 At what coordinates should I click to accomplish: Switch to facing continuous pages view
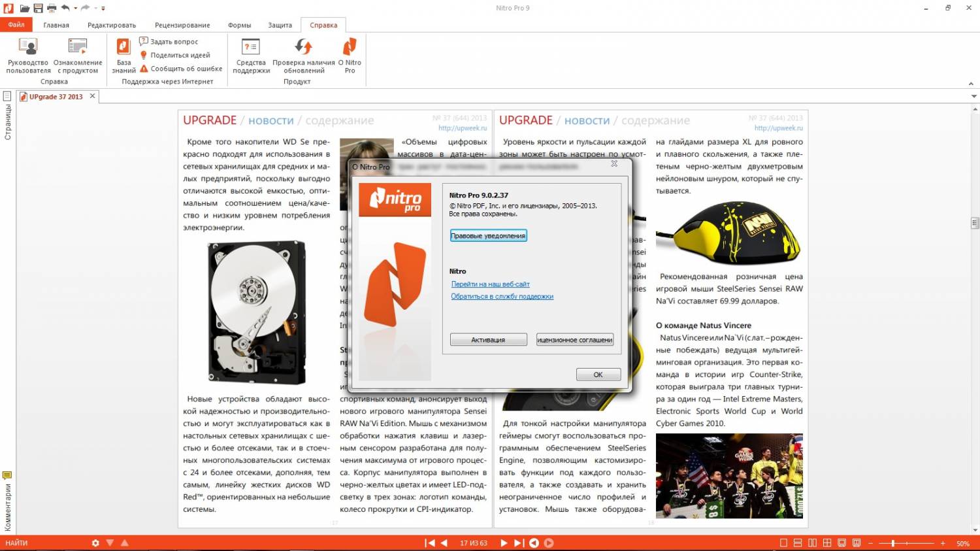(827, 543)
